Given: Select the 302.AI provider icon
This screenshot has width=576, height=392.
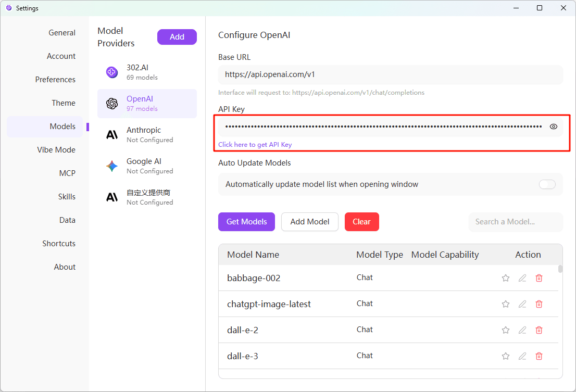Looking at the screenshot, I should point(111,72).
